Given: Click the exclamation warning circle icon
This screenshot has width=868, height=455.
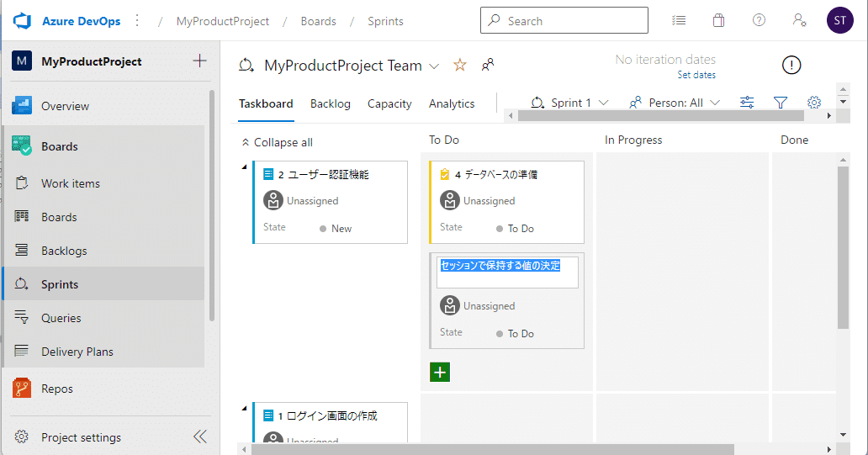Looking at the screenshot, I should (x=791, y=66).
